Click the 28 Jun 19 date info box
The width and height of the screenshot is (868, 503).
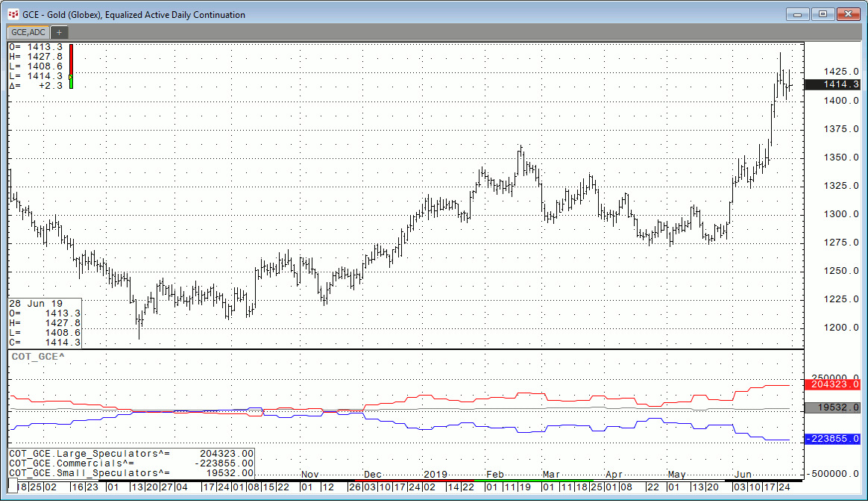[x=44, y=322]
